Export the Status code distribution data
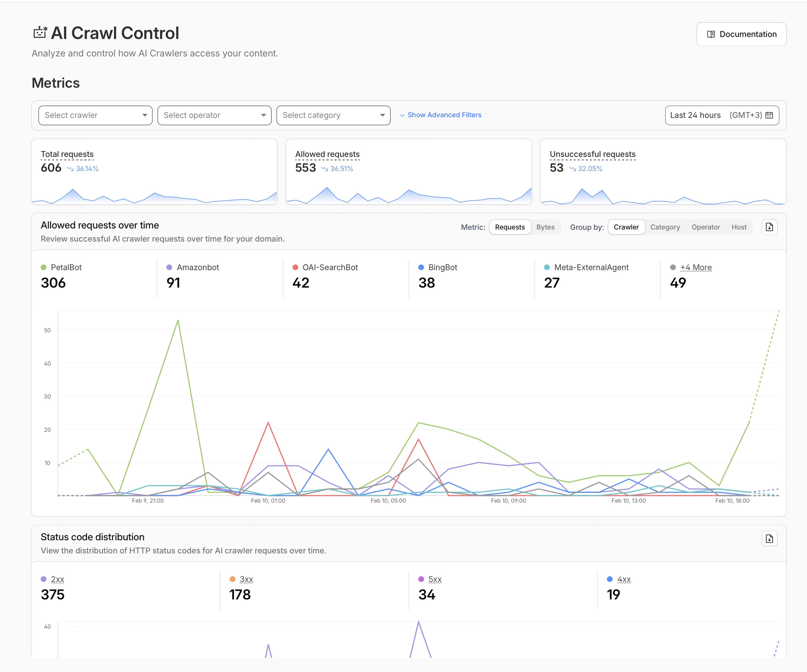 tap(769, 539)
